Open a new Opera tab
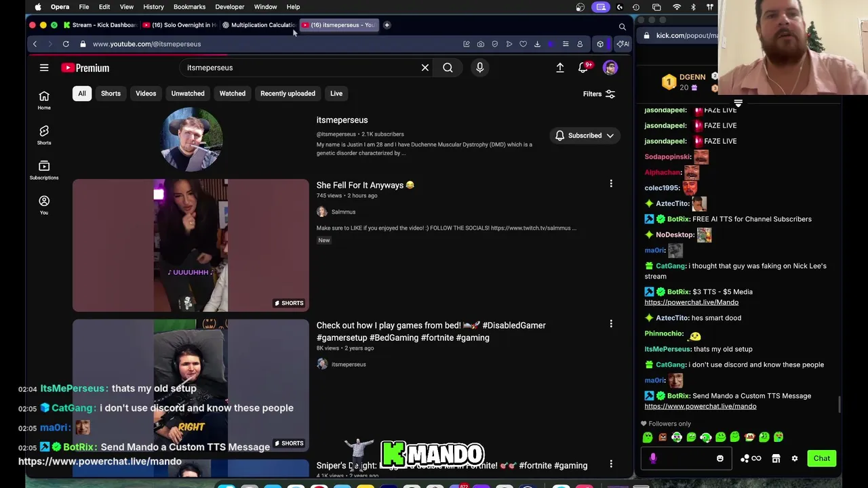 (387, 25)
